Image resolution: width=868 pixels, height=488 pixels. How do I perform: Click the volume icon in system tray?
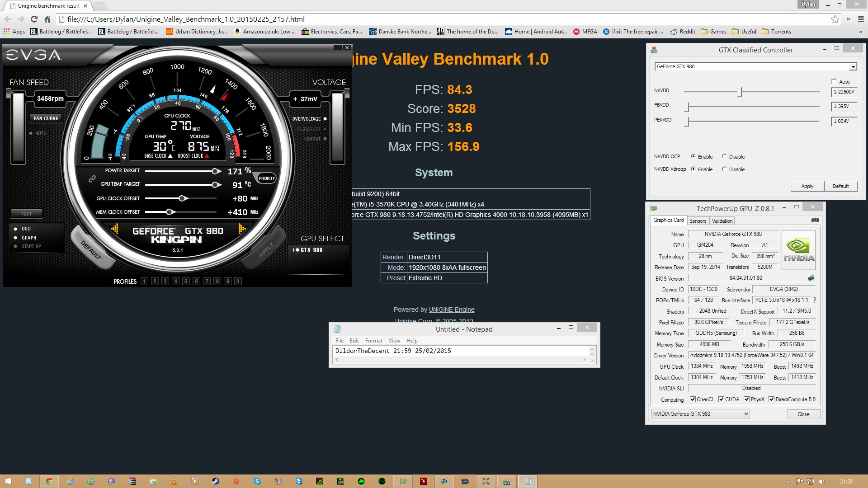pyautogui.click(x=821, y=482)
